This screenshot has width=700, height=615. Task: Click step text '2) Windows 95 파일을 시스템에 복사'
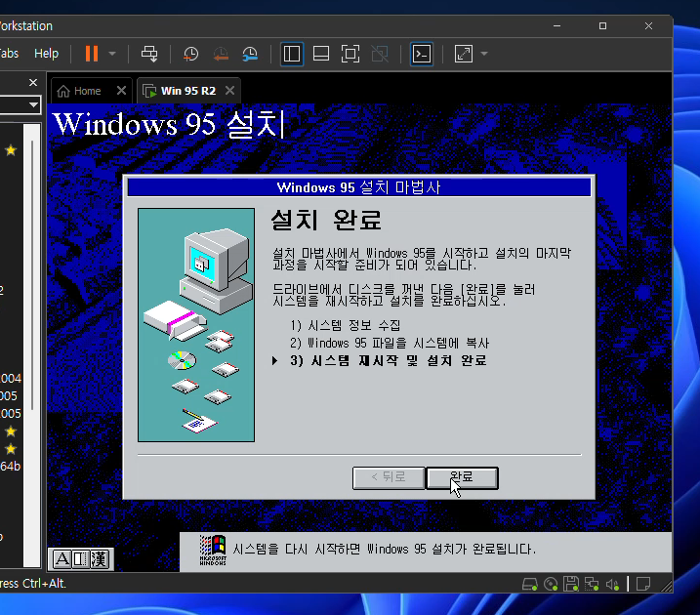(x=390, y=343)
